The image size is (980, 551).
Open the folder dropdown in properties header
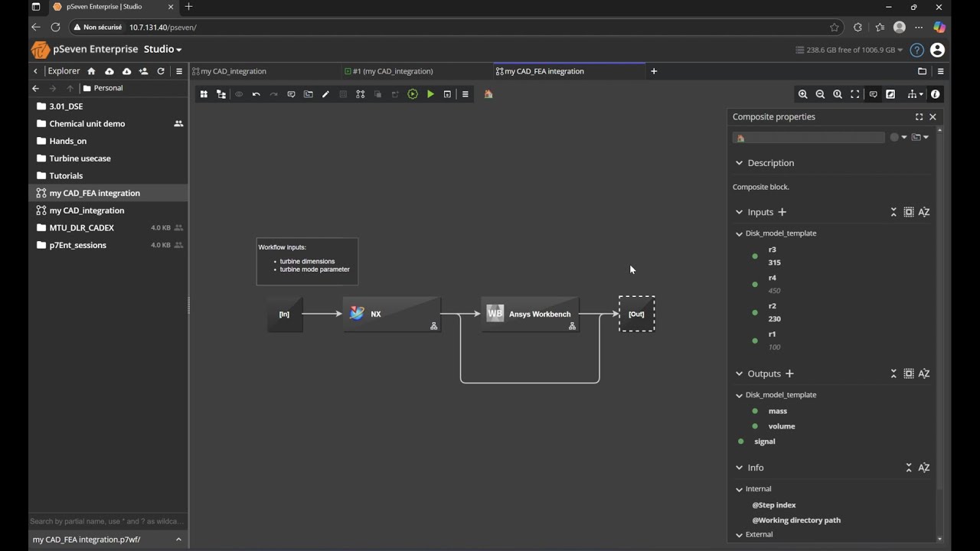click(x=920, y=138)
